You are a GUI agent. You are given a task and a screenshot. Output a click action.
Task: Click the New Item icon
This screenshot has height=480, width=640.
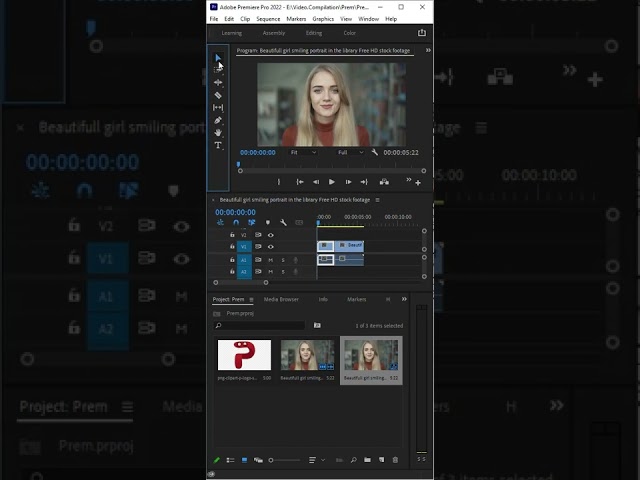pos(381,460)
